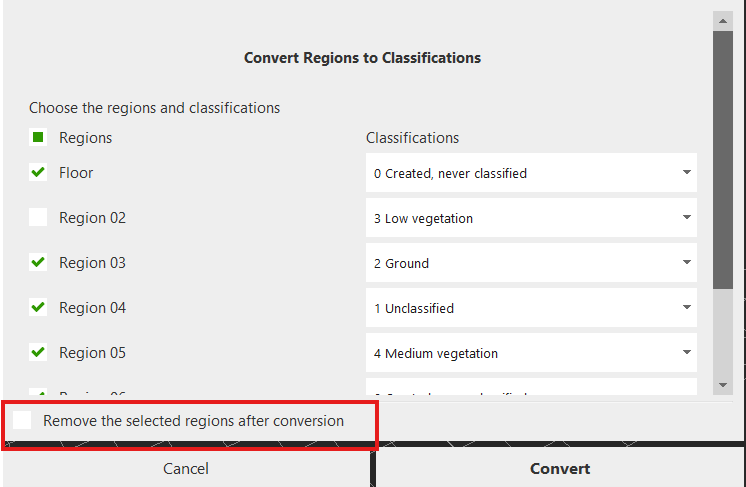
Task: Open the Ground classification dropdown for Region 03
Action: pos(531,263)
